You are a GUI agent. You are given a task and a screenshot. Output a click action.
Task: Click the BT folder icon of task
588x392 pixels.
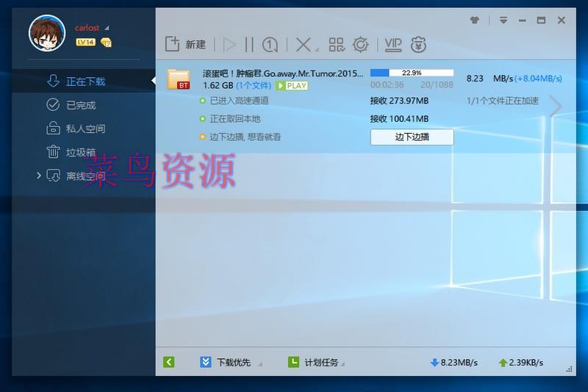(x=179, y=79)
